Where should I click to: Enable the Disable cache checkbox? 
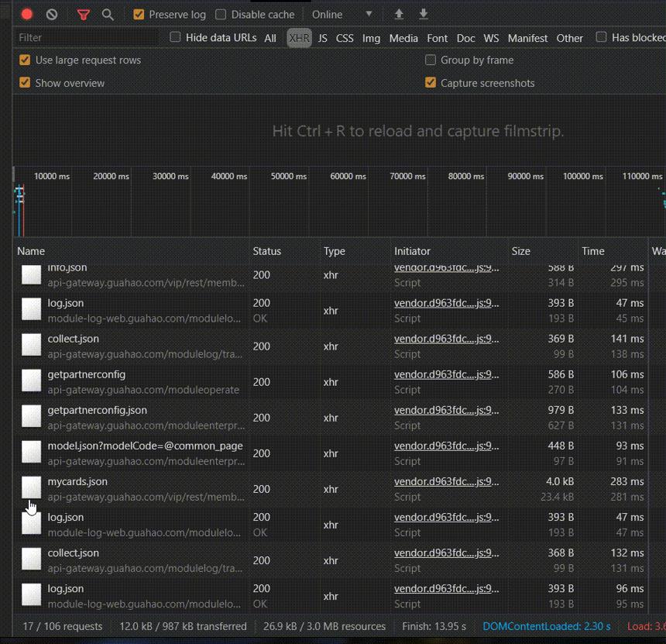[x=221, y=15]
